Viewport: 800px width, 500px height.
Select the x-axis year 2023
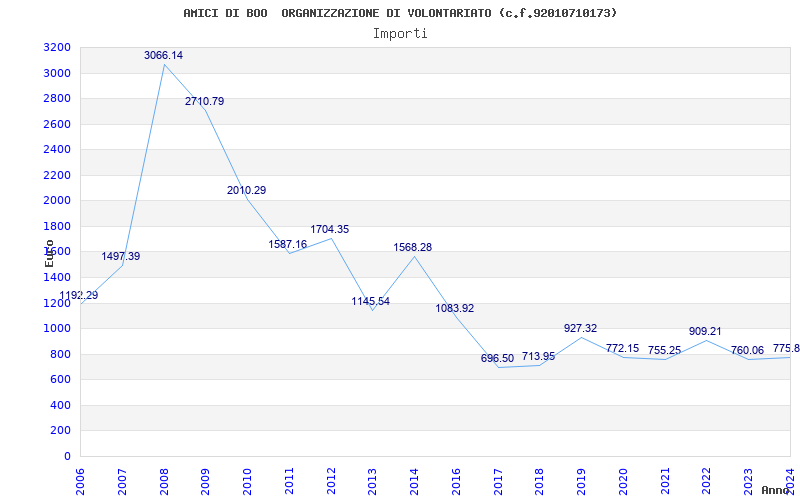click(748, 482)
